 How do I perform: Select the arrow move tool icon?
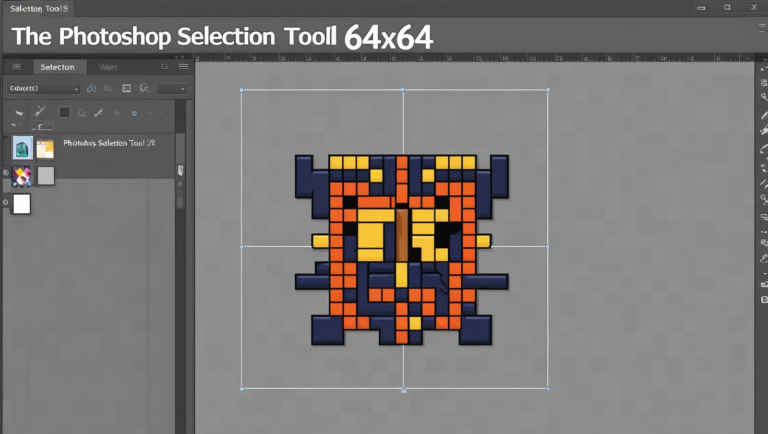19,113
